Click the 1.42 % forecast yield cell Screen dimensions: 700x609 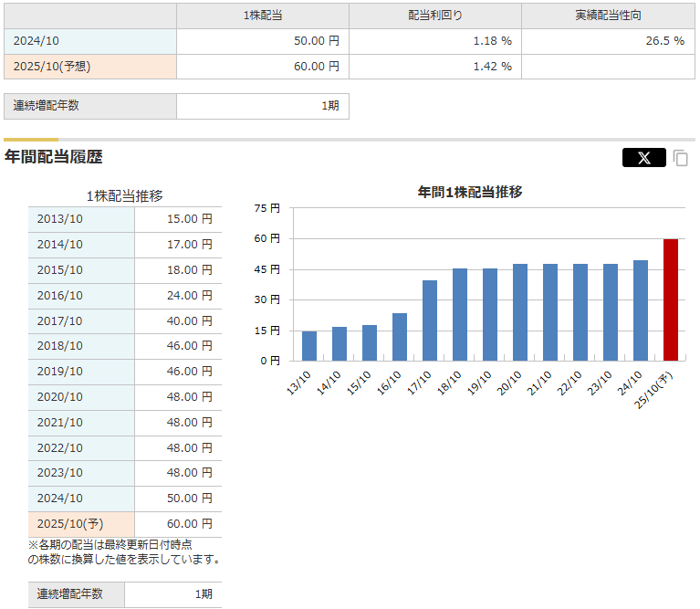coord(434,67)
